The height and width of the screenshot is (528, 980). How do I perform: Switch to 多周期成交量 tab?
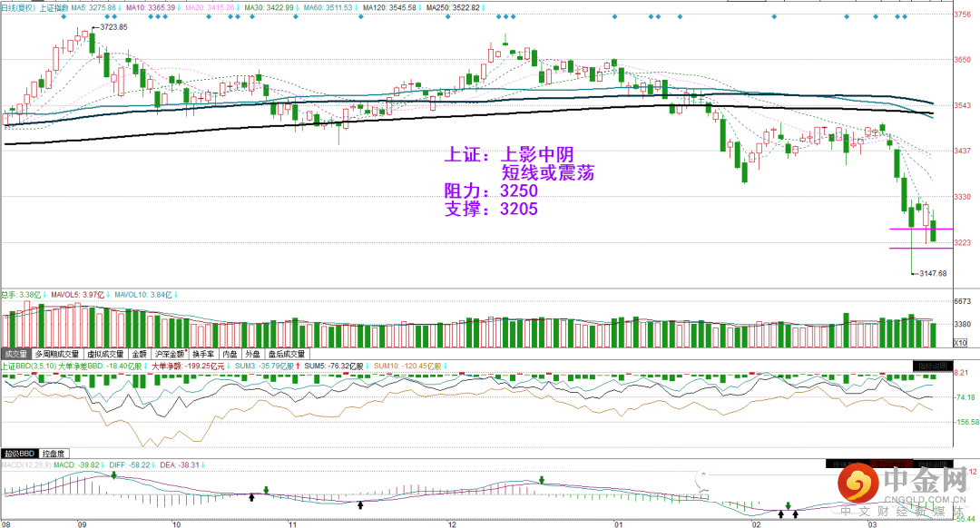(57, 354)
